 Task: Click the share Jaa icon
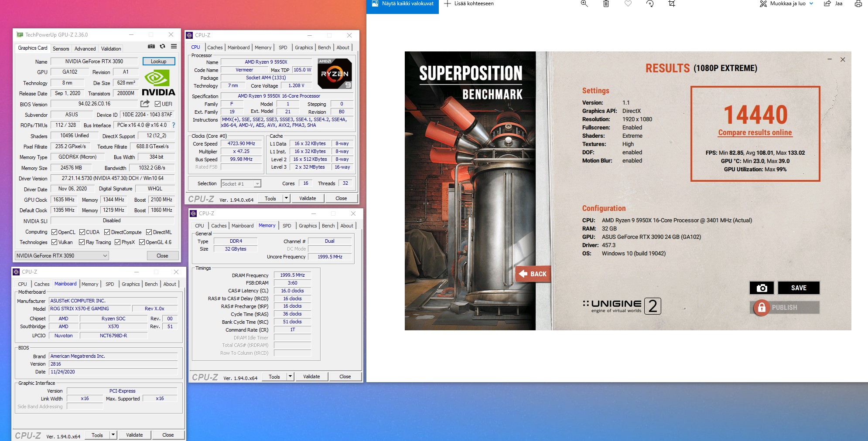point(827,3)
